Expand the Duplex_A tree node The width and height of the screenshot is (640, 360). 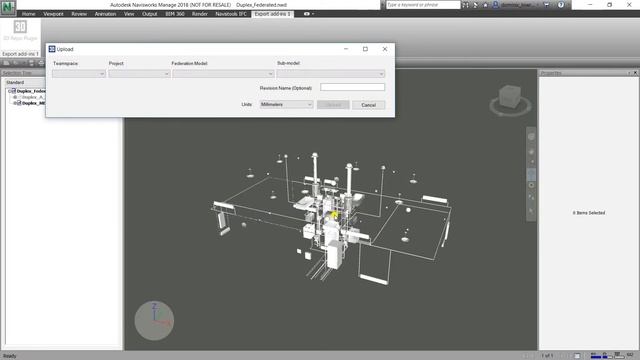click(15, 97)
